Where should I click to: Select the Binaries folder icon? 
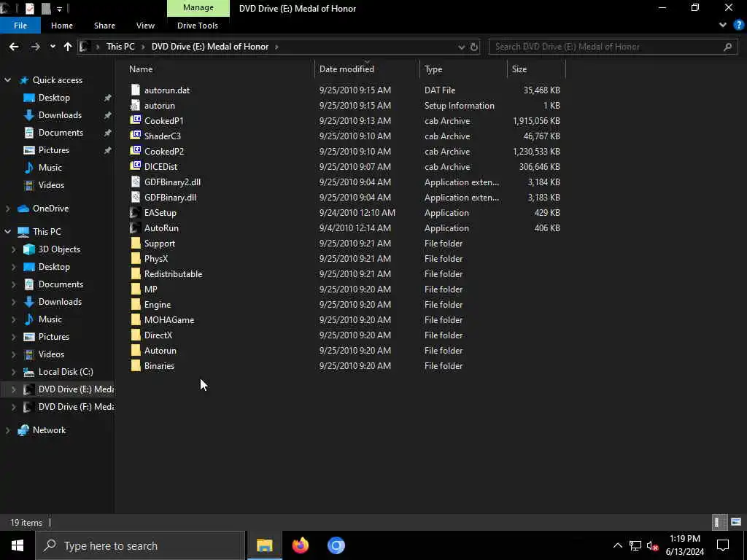[136, 366]
